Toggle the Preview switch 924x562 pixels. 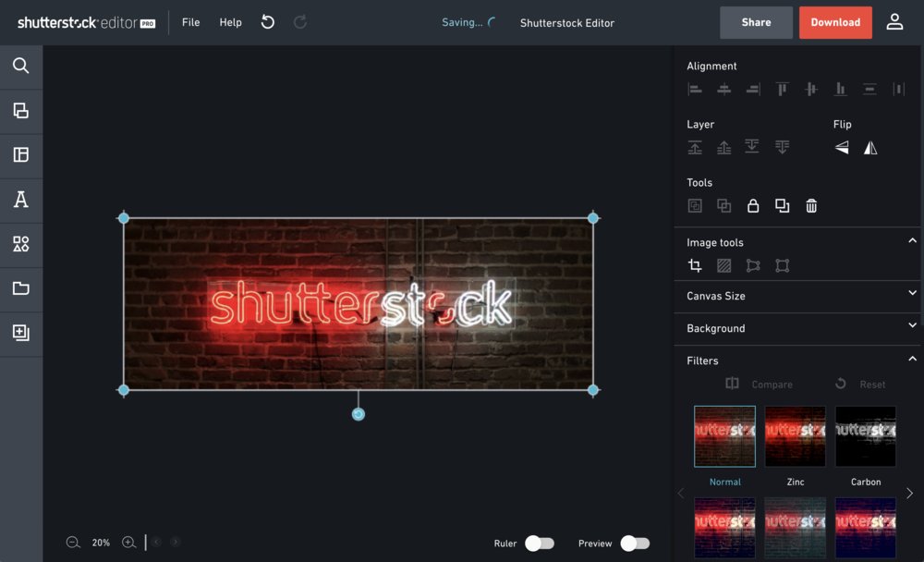(635, 544)
